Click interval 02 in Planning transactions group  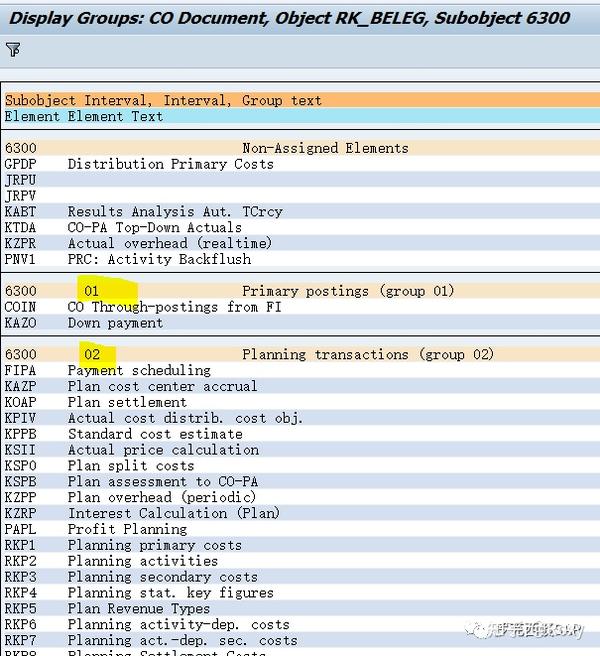pos(92,355)
